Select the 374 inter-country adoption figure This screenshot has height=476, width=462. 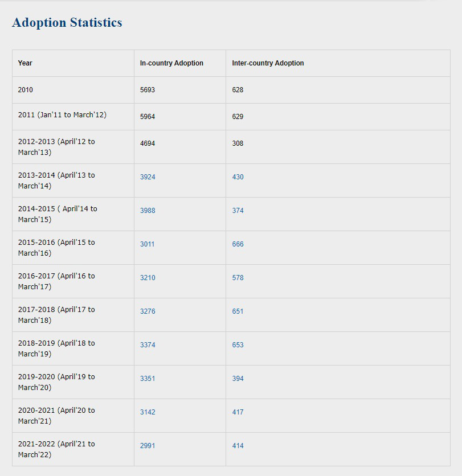coord(238,211)
